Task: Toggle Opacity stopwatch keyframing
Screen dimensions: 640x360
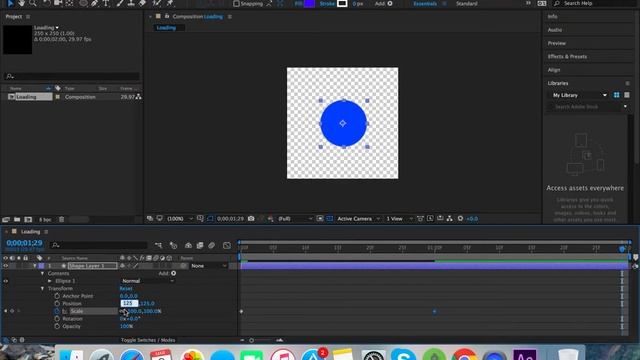Action: 57,326
